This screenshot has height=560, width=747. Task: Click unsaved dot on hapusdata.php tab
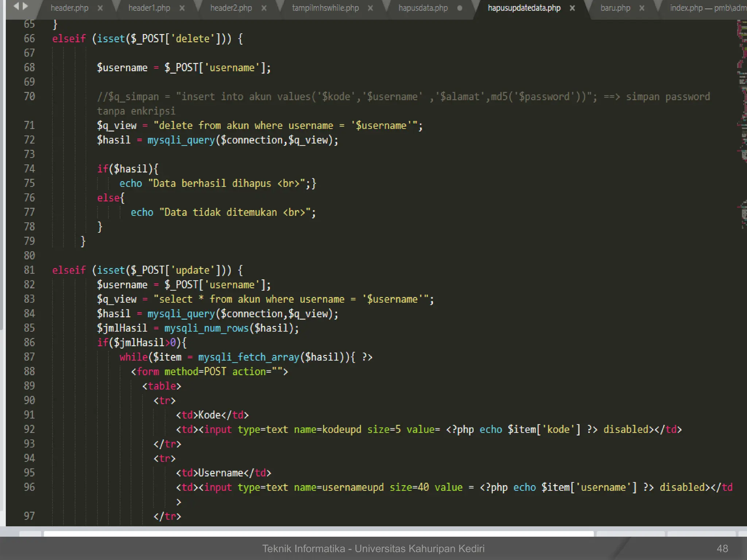pyautogui.click(x=460, y=8)
